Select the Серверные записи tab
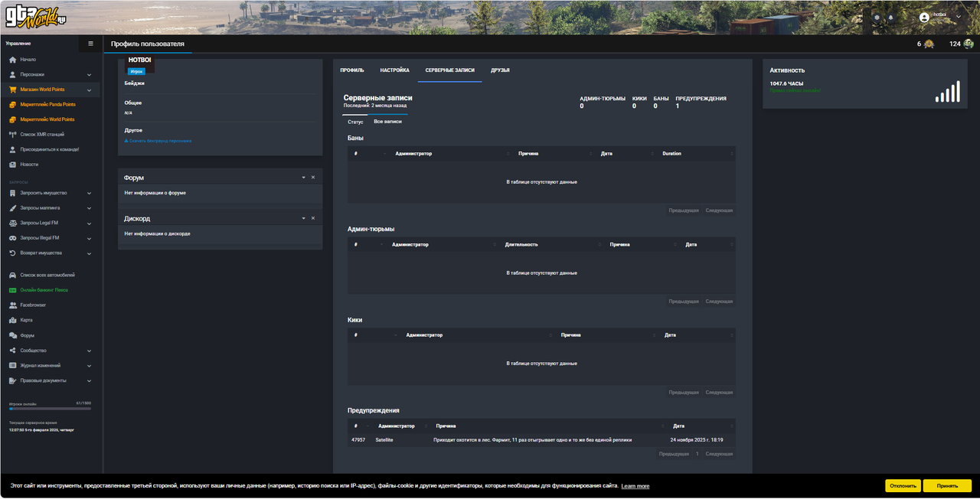Viewport: 980px width, 499px height. (x=450, y=70)
